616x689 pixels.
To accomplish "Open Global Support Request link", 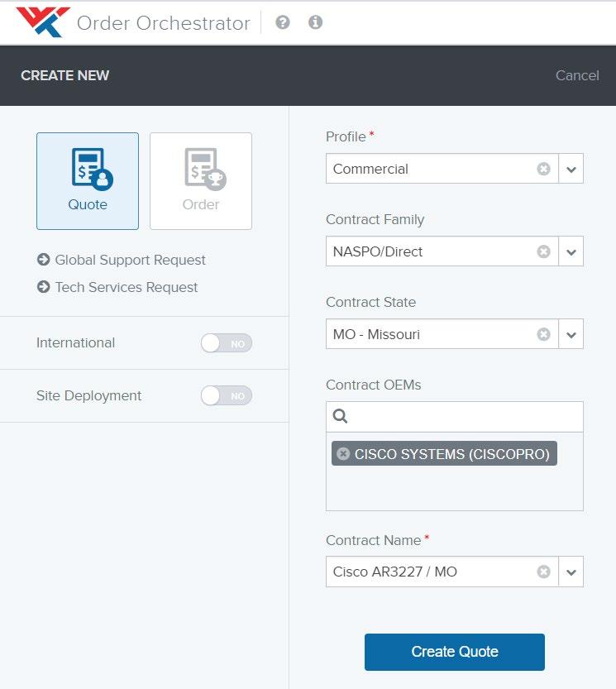I will click(x=130, y=260).
